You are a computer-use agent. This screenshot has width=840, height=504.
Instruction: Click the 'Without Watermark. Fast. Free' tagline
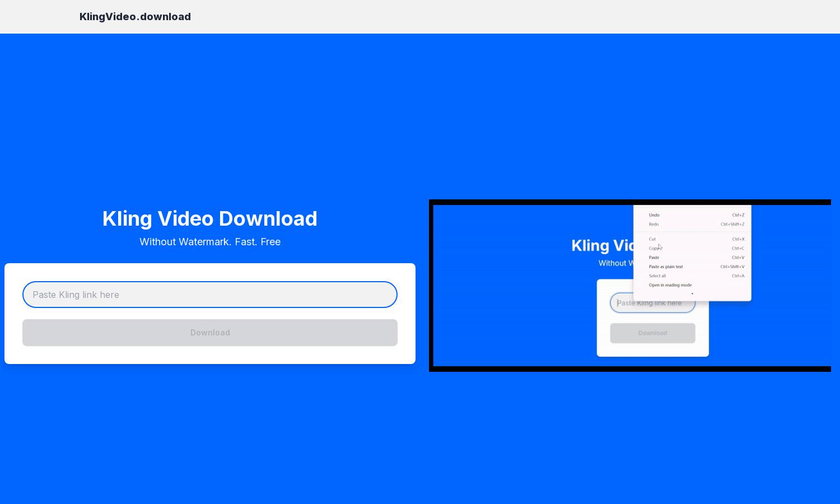coord(210,242)
